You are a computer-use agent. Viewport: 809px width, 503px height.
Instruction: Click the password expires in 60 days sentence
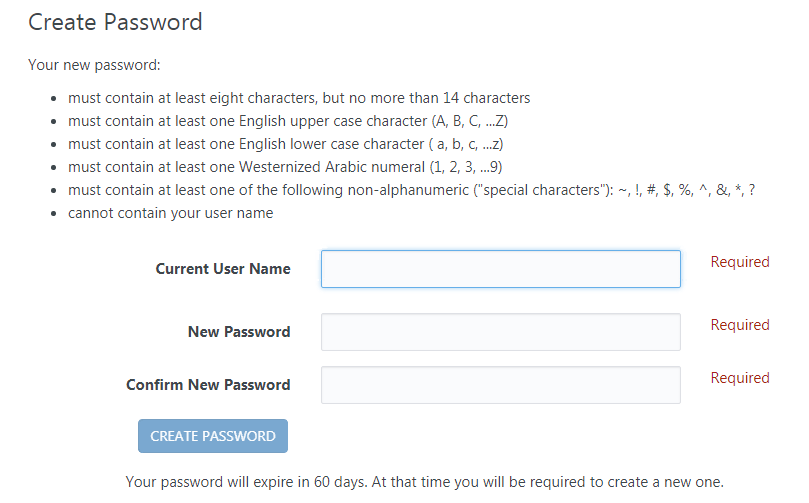tap(246, 481)
